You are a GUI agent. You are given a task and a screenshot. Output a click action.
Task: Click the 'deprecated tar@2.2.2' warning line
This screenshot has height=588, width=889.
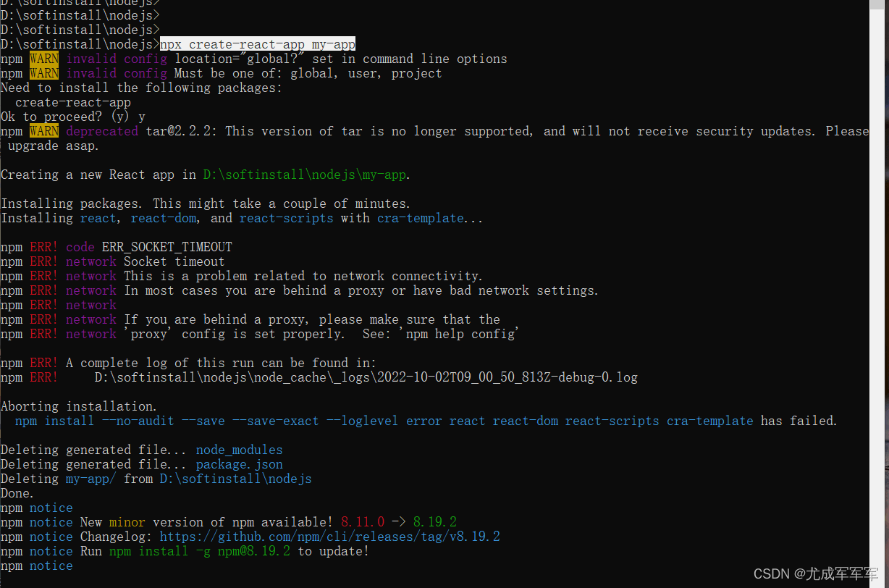434,131
